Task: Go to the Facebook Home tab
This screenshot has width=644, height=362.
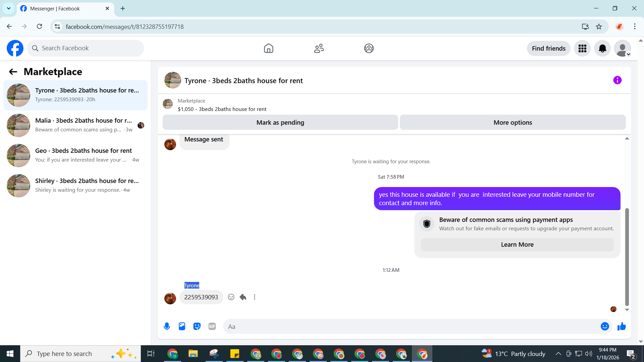Action: [x=268, y=49]
